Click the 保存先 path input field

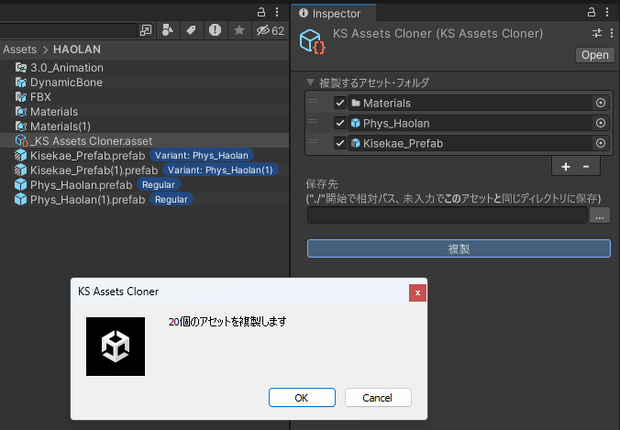click(447, 216)
